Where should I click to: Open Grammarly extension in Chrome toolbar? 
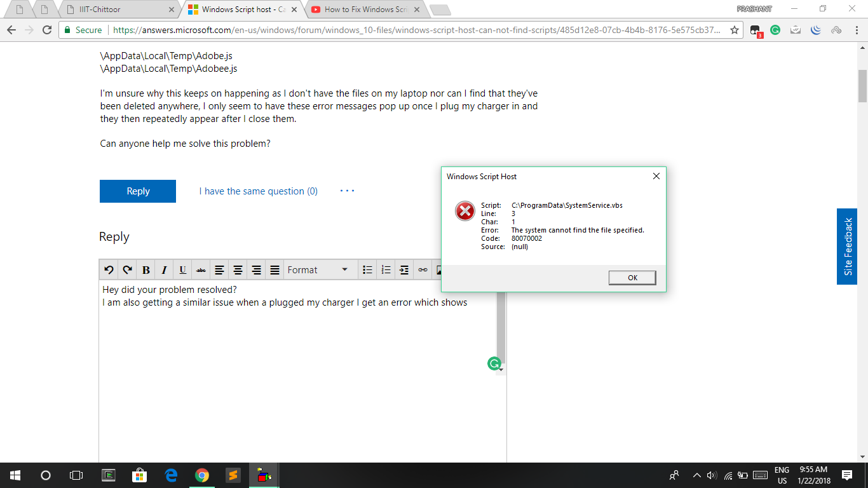775,30
